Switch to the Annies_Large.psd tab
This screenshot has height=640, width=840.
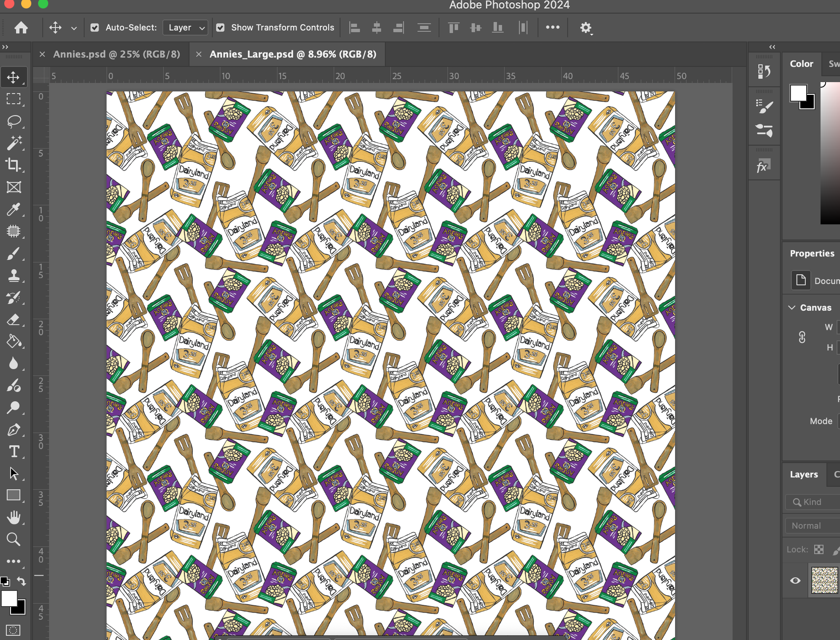pyautogui.click(x=293, y=54)
